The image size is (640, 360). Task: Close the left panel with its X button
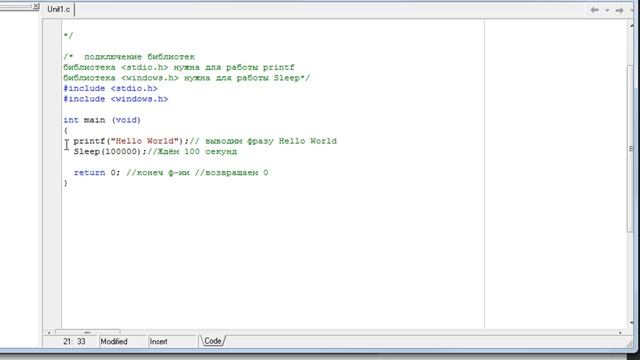36,6
